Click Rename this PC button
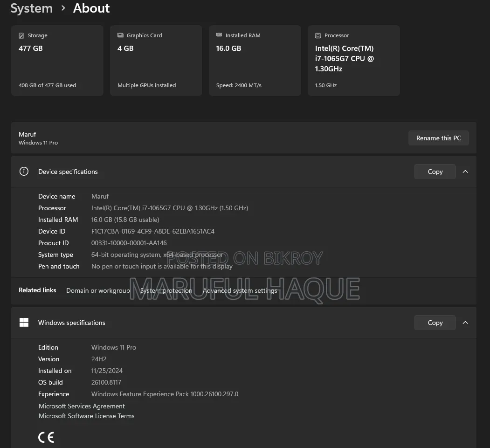 pyautogui.click(x=438, y=138)
